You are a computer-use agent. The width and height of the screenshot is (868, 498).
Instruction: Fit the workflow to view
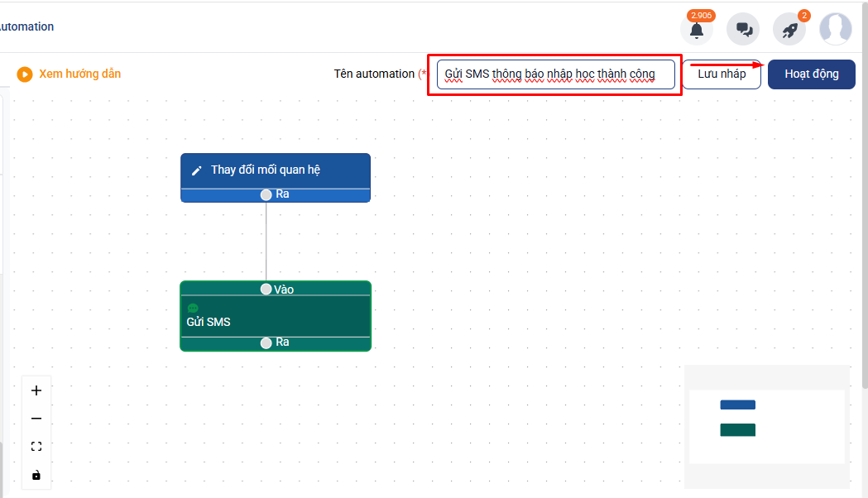click(x=36, y=447)
